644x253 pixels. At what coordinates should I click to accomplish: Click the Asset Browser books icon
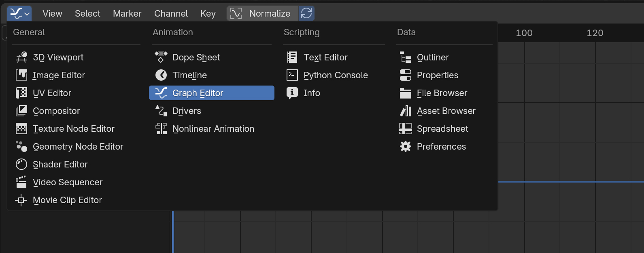coord(406,111)
